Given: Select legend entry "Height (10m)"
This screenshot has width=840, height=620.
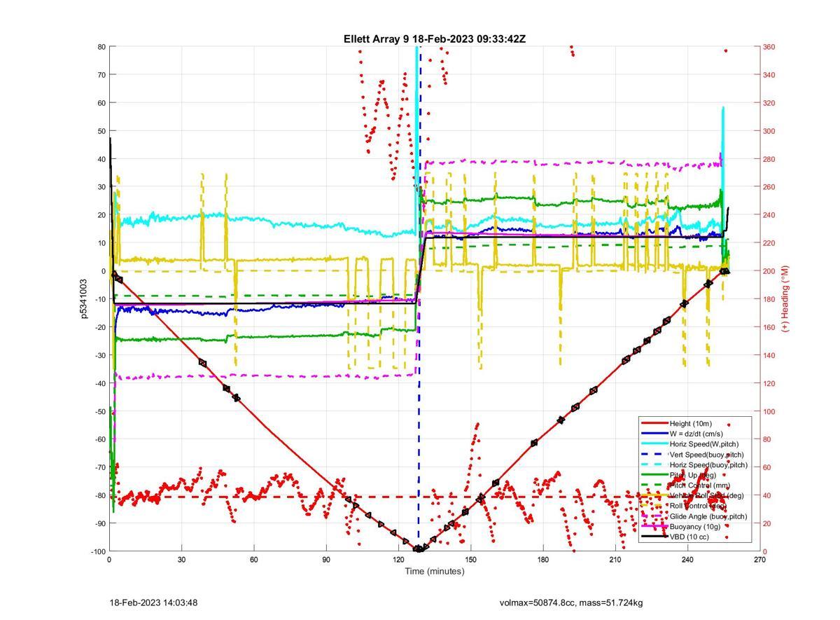Looking at the screenshot, I should coord(690,424).
